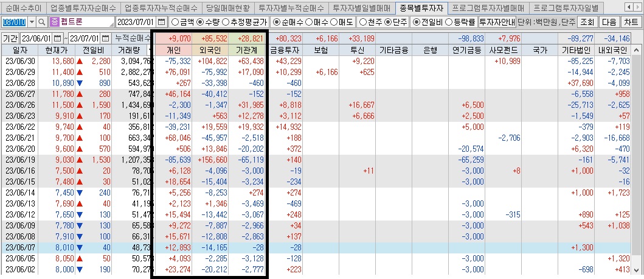Viewport: 644px width, 279px height.
Task: Click the 국가 column header
Action: point(539,50)
